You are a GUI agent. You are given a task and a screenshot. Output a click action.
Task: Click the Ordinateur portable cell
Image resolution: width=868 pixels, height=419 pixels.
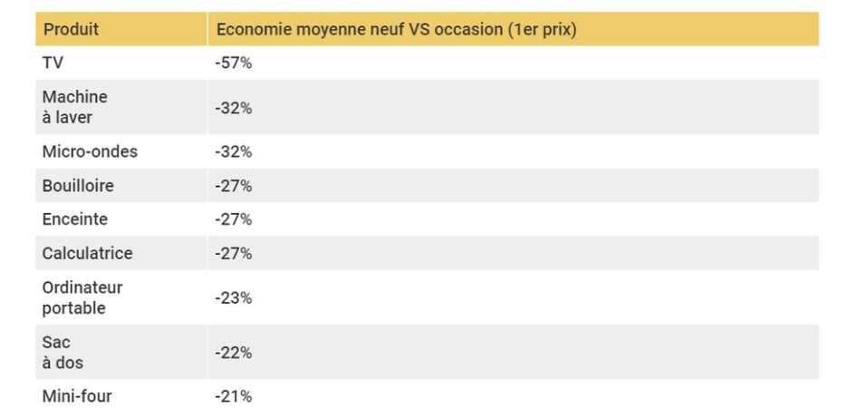(82, 297)
